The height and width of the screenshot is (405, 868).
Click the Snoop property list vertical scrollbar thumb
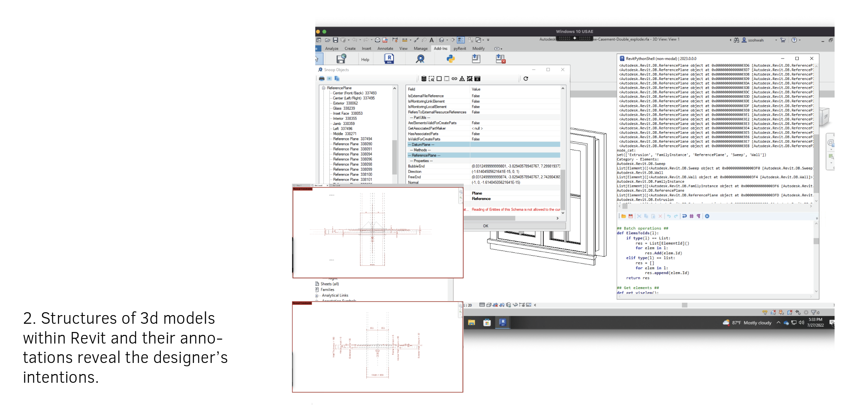pyautogui.click(x=563, y=190)
